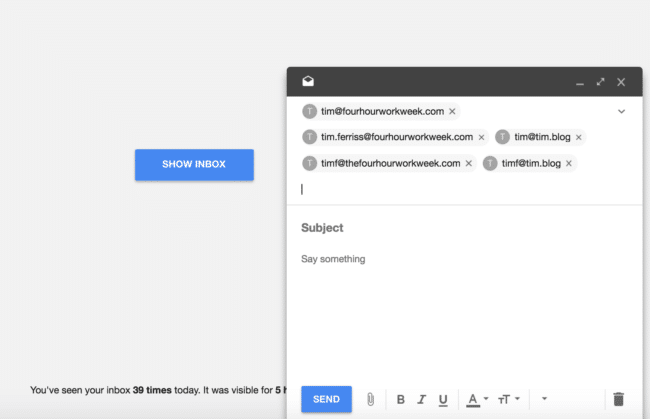Remove timf@tim.blog recipient chip
Image resolution: width=650 pixels, height=419 pixels.
(569, 163)
